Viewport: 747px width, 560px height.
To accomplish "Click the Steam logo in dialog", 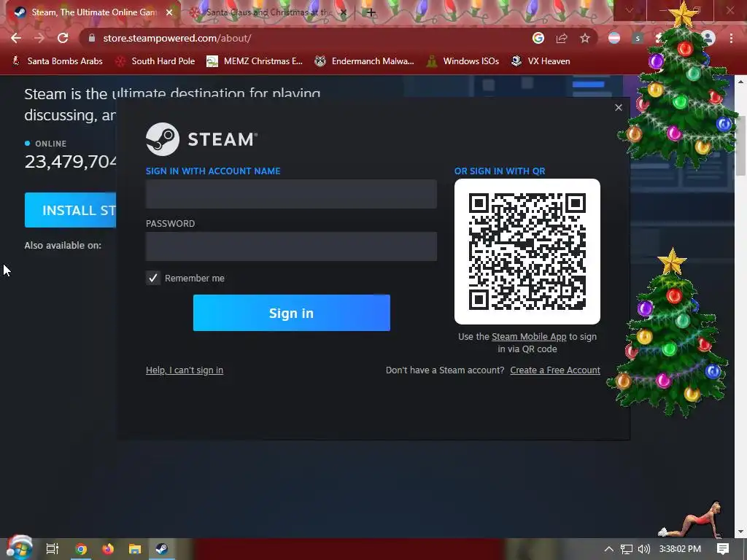I will tap(201, 139).
